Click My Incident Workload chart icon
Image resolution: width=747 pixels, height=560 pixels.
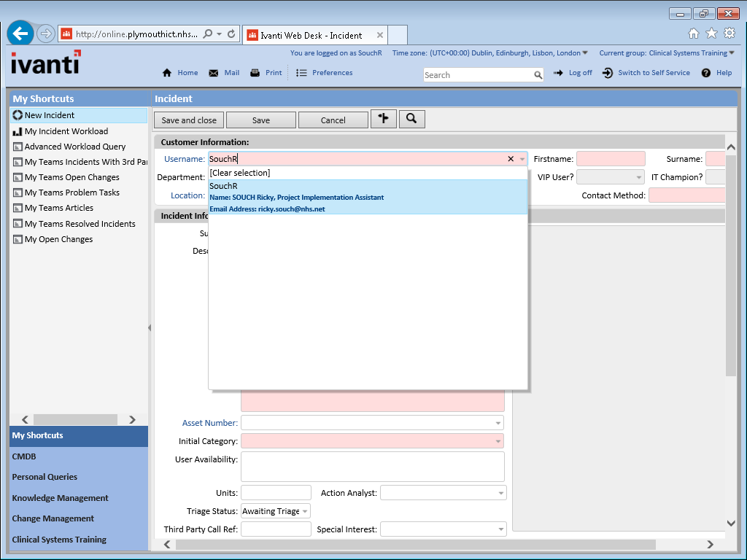click(x=18, y=131)
